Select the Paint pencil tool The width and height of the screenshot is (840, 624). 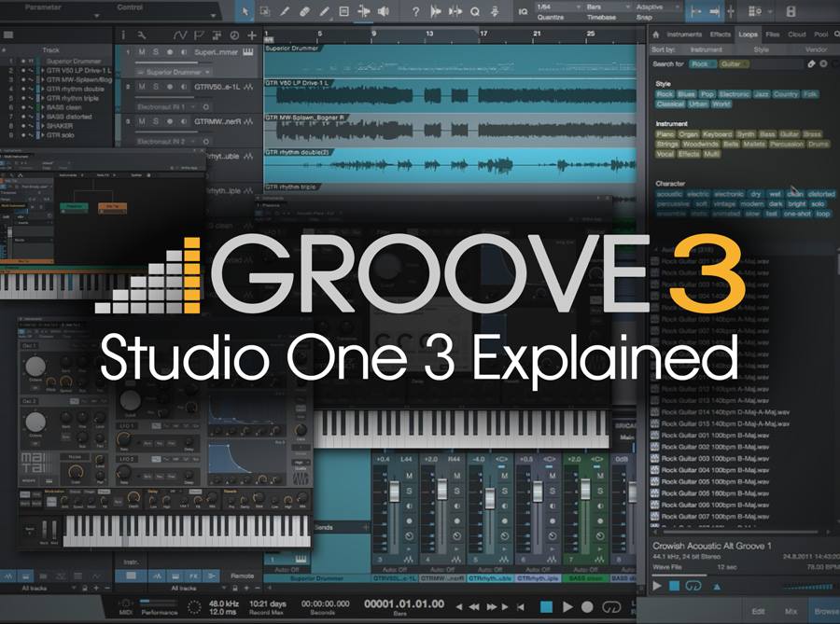pyautogui.click(x=324, y=11)
